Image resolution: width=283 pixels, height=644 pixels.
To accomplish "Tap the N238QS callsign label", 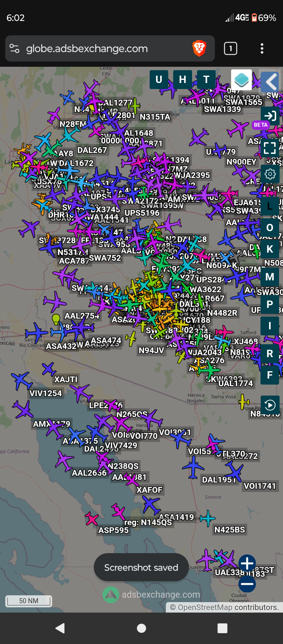I will pos(123,466).
